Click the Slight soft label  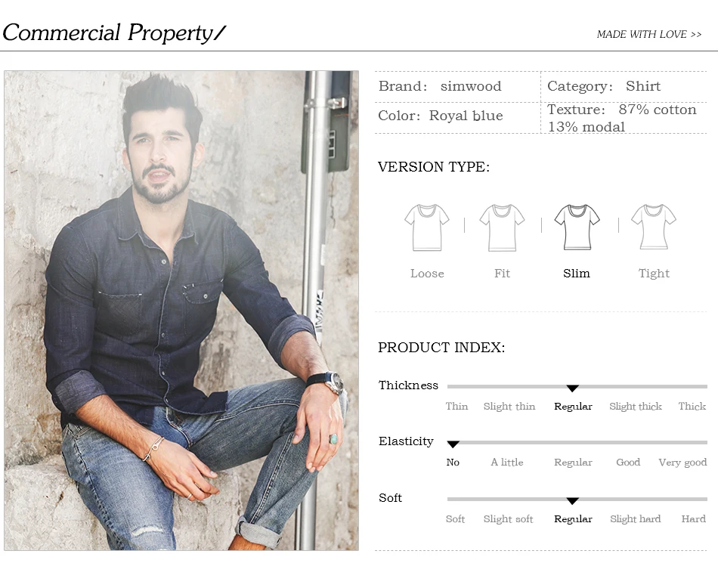pyautogui.click(x=509, y=519)
